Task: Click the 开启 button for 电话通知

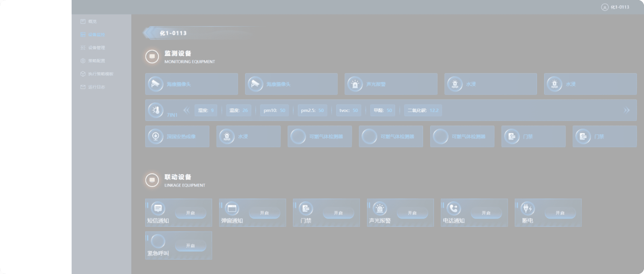Action: click(x=486, y=213)
